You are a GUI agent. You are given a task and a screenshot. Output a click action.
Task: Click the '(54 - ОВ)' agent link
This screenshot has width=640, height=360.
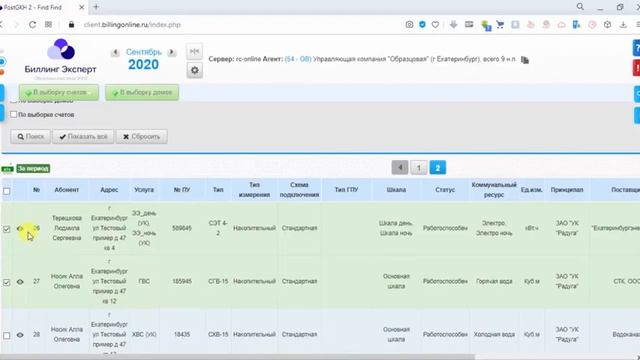[298, 59]
